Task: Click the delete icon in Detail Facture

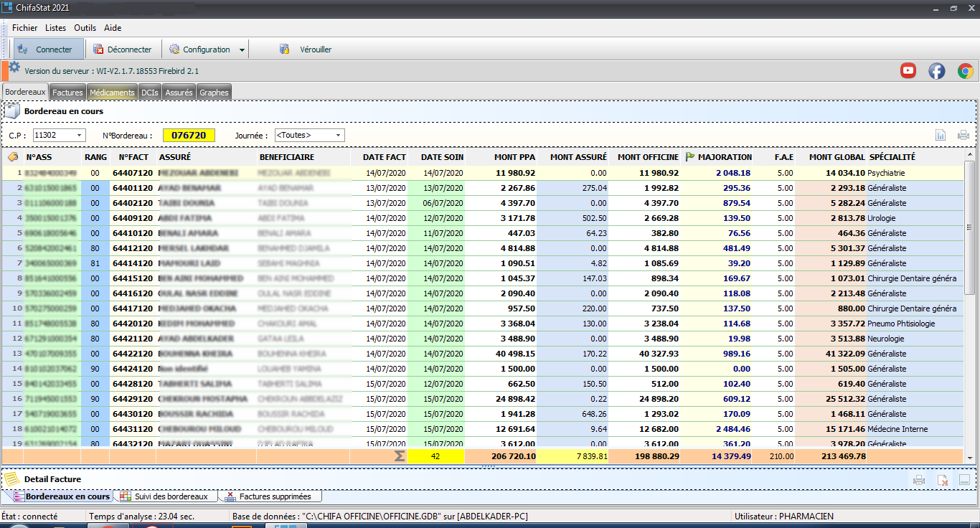Action: coord(943,480)
